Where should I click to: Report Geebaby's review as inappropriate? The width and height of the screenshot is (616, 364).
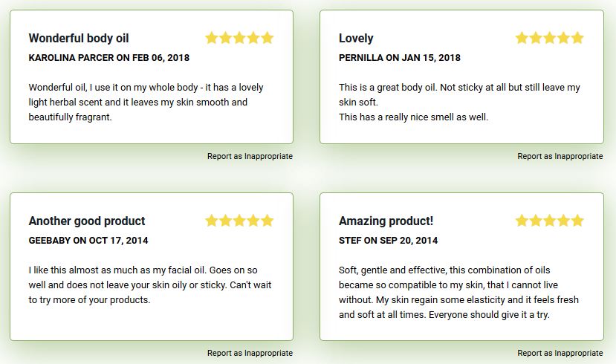250,353
